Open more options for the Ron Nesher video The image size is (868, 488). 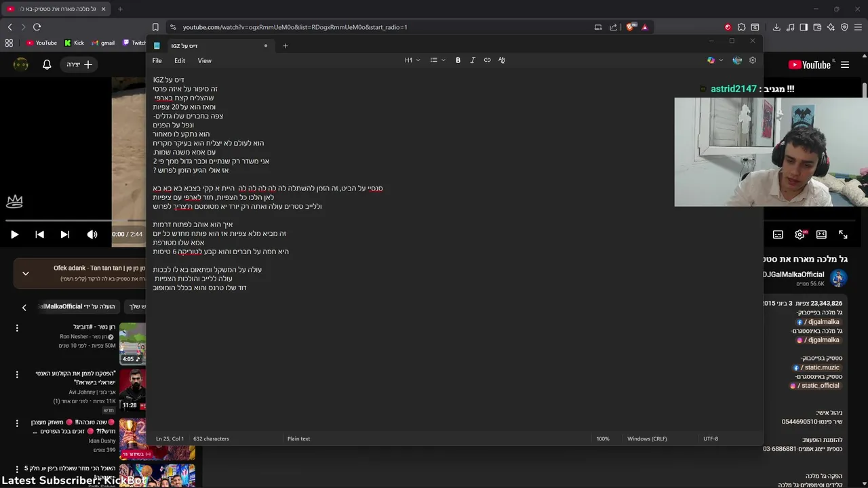coord(17,328)
